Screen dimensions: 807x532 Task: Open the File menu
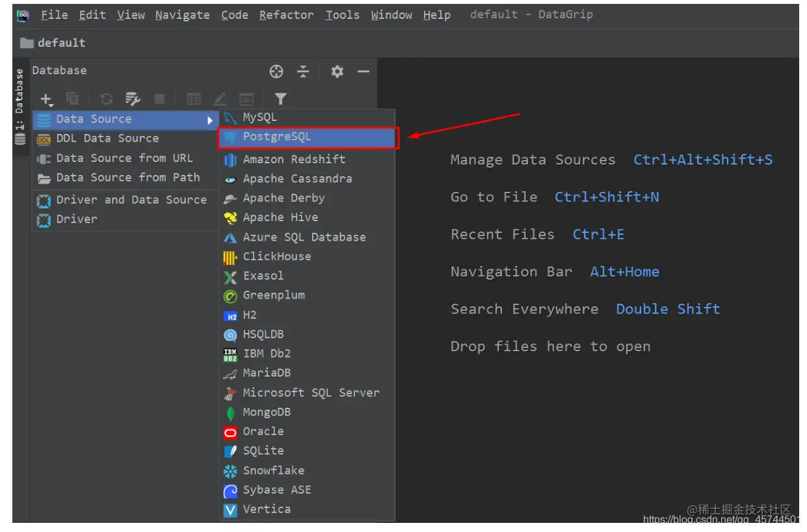[x=54, y=15]
